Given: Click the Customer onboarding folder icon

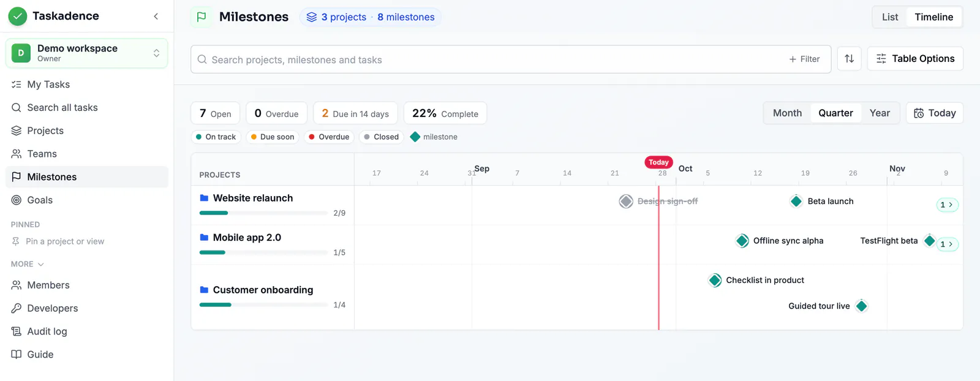Looking at the screenshot, I should pyautogui.click(x=205, y=290).
